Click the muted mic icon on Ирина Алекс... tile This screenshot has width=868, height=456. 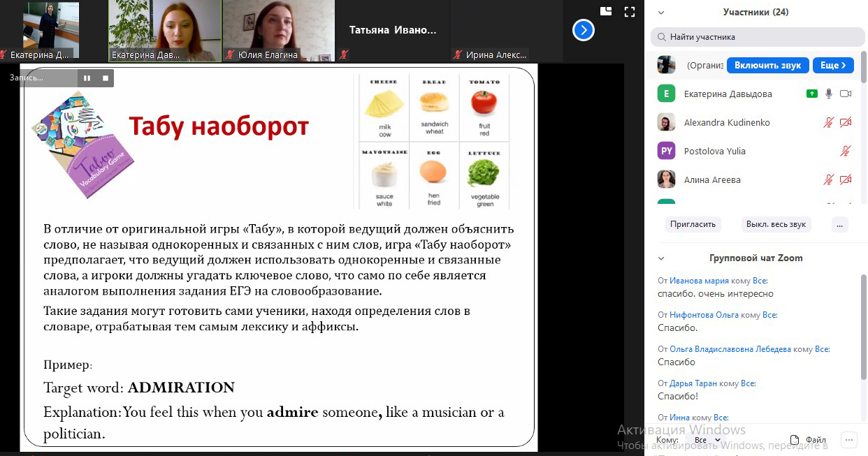pyautogui.click(x=458, y=54)
